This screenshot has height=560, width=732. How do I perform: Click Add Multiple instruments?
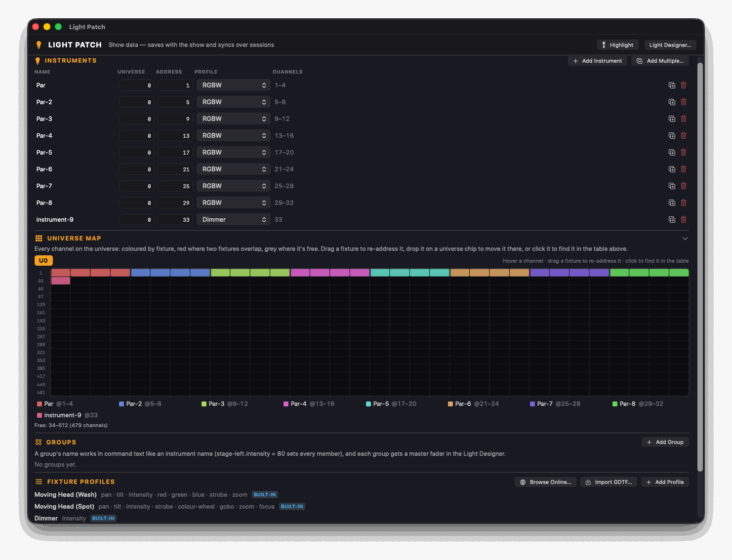pyautogui.click(x=660, y=61)
